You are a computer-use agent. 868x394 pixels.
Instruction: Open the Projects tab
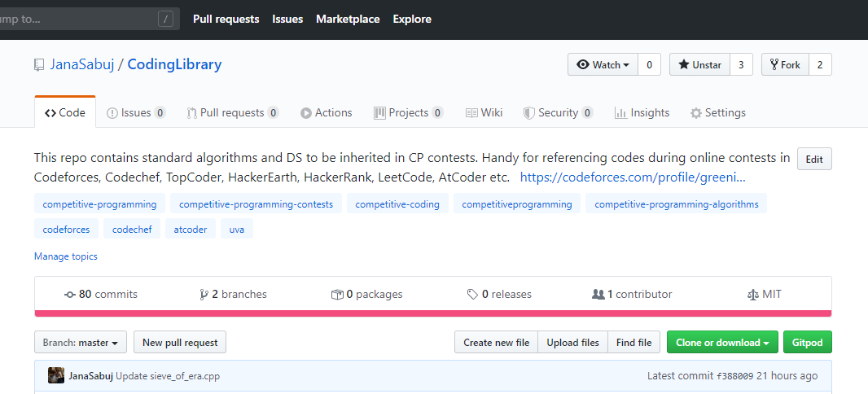click(x=409, y=113)
